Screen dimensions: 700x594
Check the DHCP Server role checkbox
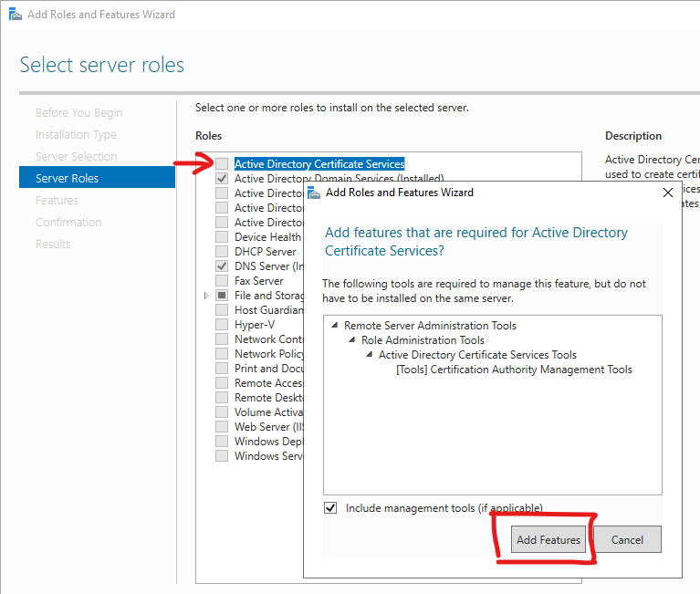pos(222,252)
